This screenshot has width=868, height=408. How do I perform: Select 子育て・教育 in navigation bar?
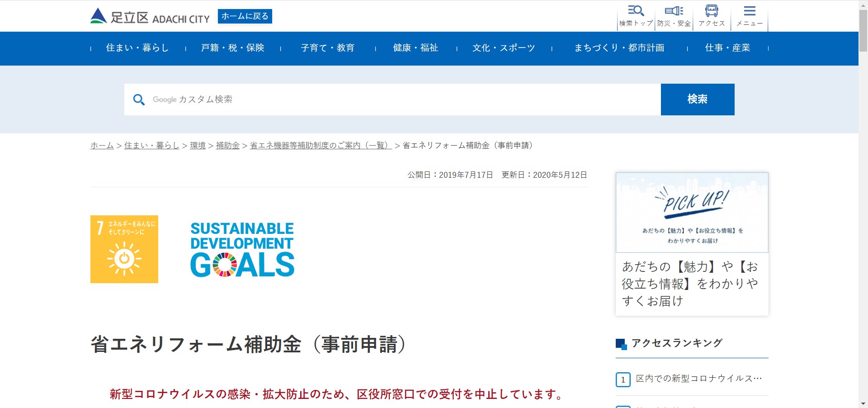327,48
